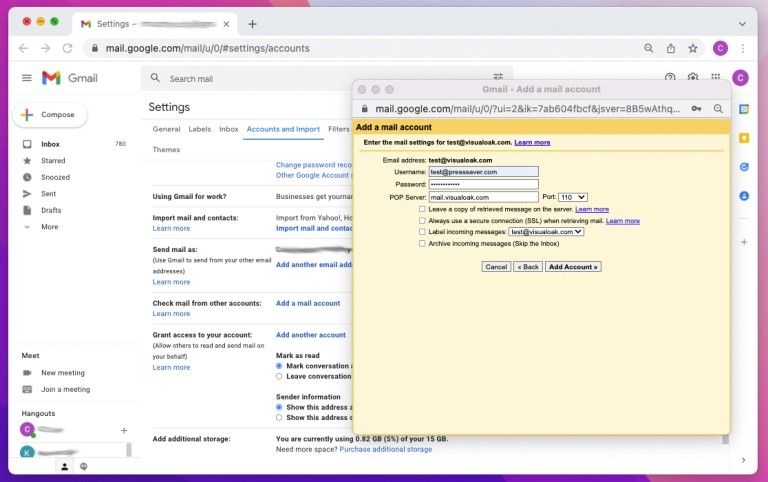The height and width of the screenshot is (482, 768).
Task: Click Add Account button
Action: click(573, 266)
